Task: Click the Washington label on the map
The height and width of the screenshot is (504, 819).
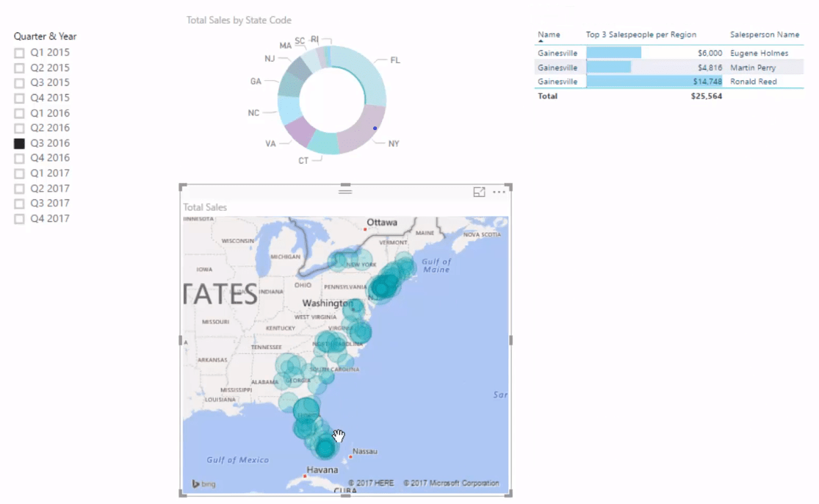Action: click(x=328, y=303)
